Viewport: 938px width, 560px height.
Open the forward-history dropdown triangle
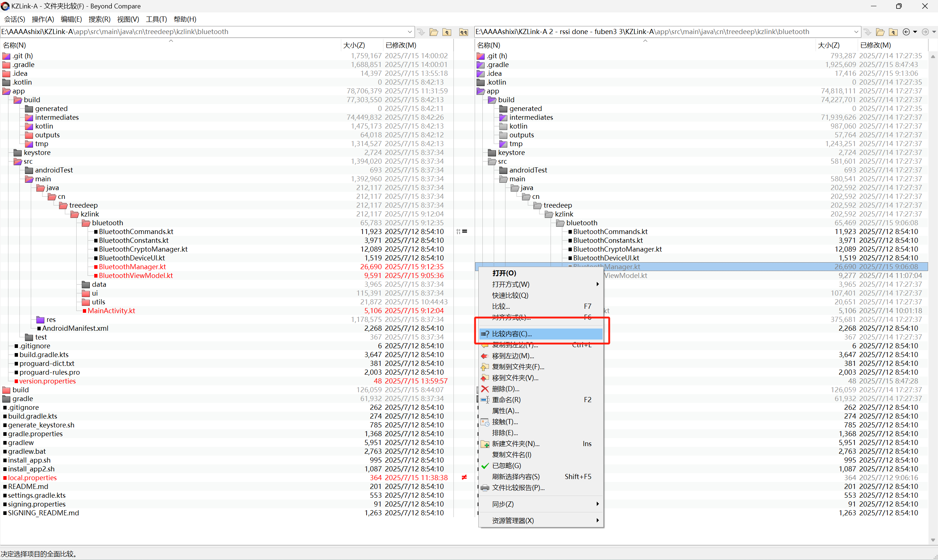point(934,32)
